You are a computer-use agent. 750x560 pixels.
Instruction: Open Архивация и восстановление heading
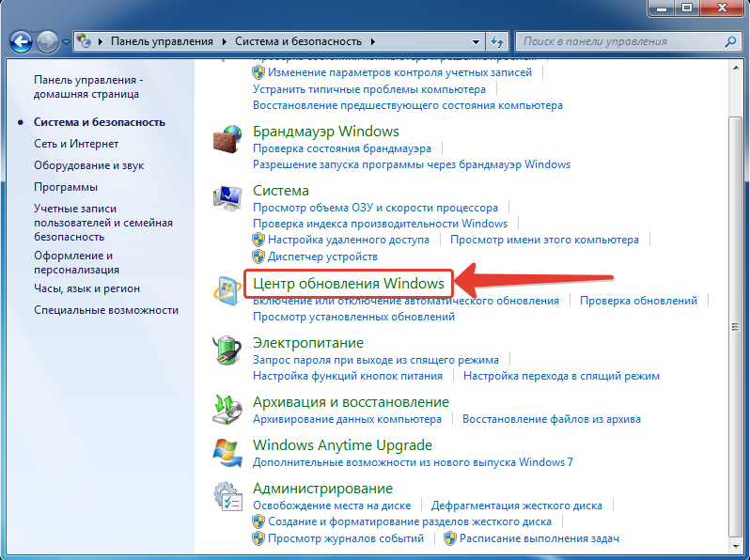point(352,402)
